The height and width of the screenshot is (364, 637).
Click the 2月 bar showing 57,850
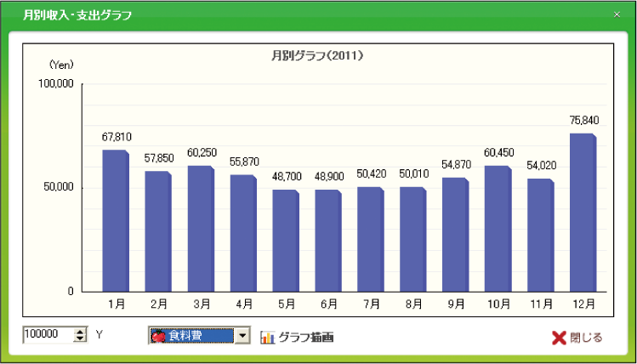pyautogui.click(x=157, y=231)
